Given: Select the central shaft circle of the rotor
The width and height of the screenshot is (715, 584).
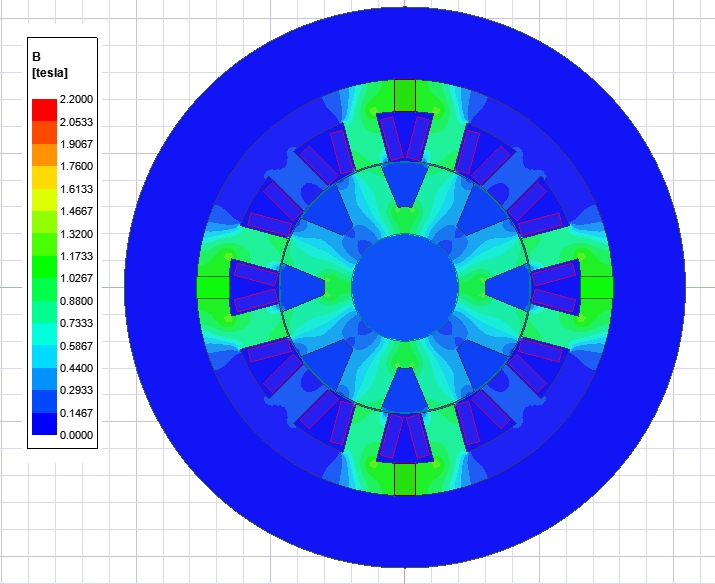Looking at the screenshot, I should point(405,287).
